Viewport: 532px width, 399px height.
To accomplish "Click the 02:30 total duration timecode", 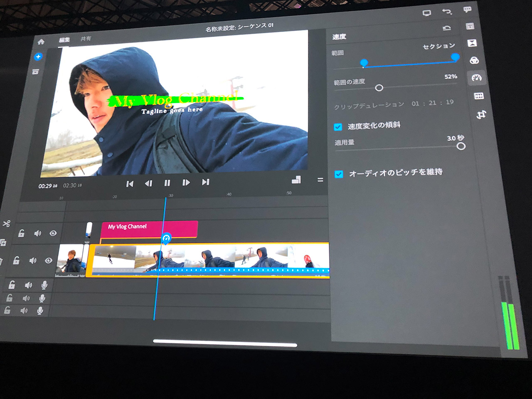I will (x=72, y=185).
